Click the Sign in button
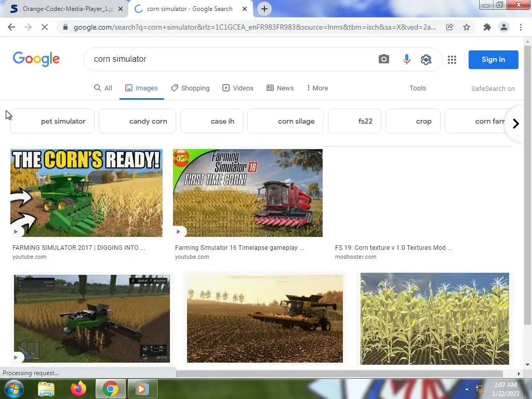The width and height of the screenshot is (532, 399). point(494,59)
